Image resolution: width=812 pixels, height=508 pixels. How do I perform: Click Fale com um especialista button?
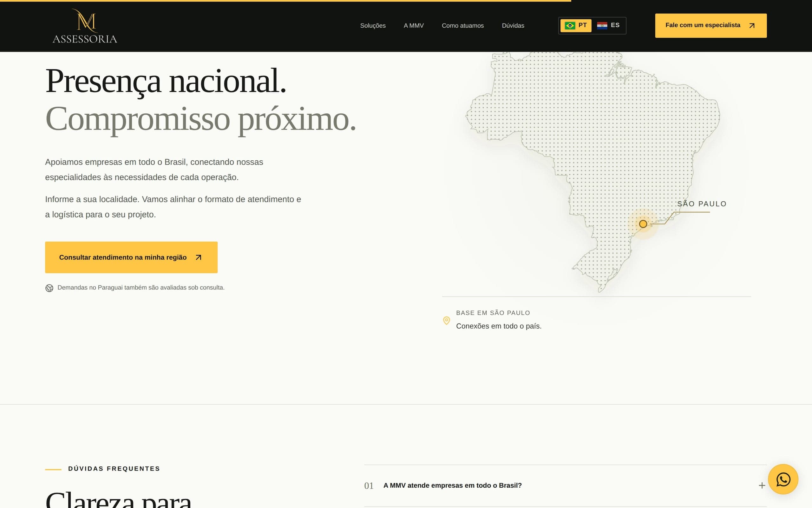point(711,25)
